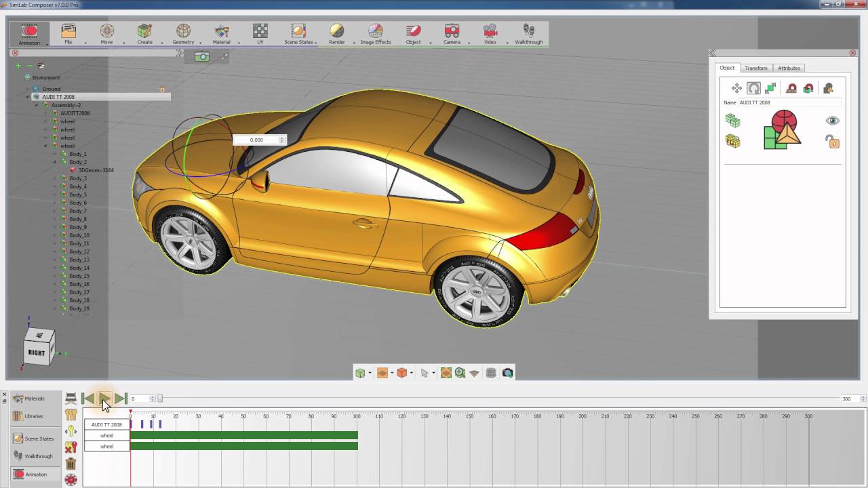Select the Move tool in top toolbar
The width and height of the screenshot is (868, 488).
tap(106, 34)
